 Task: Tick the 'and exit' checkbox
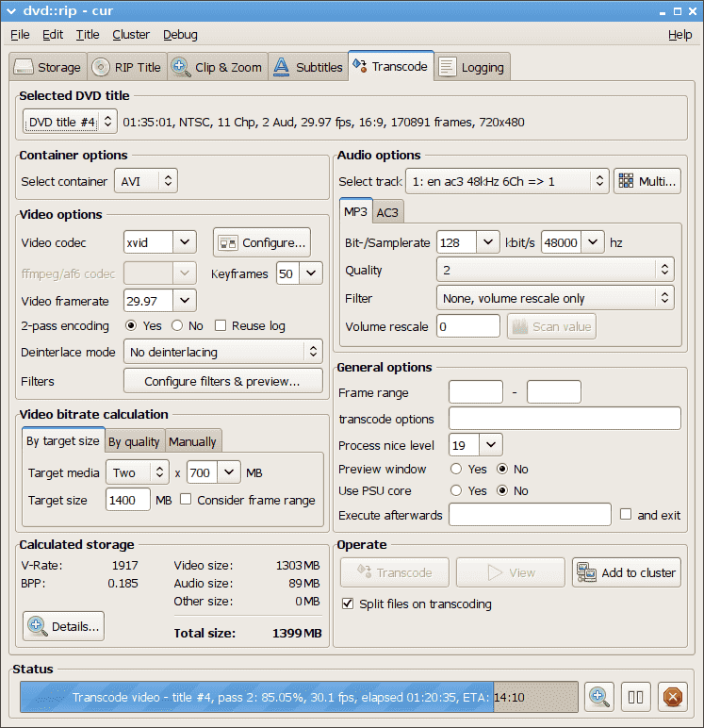[626, 515]
